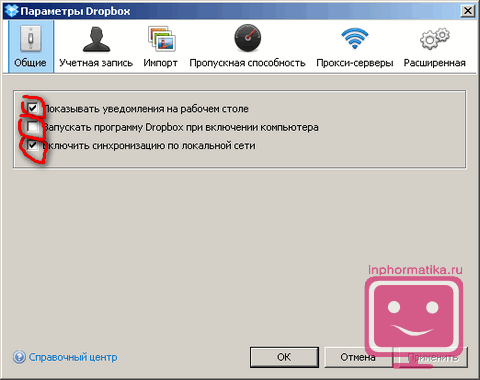The width and height of the screenshot is (480, 380).
Task: Open the Пропускная способность gauge icon
Action: 247,38
